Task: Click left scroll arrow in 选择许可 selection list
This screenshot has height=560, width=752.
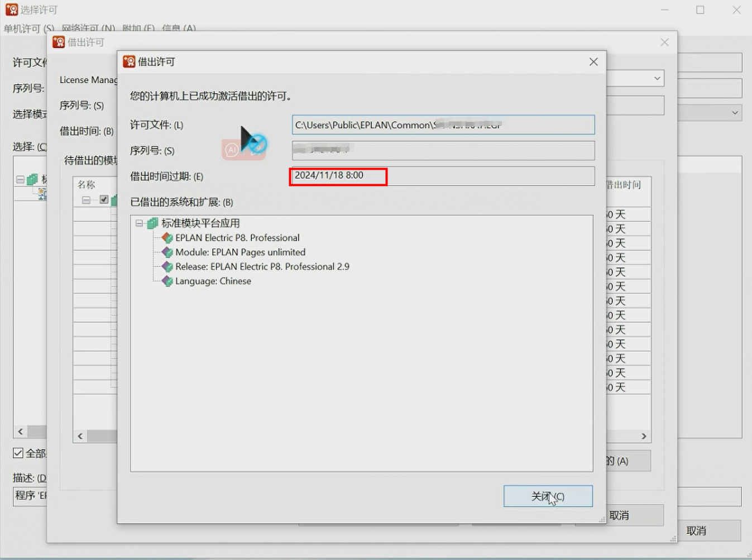Action: pyautogui.click(x=21, y=432)
